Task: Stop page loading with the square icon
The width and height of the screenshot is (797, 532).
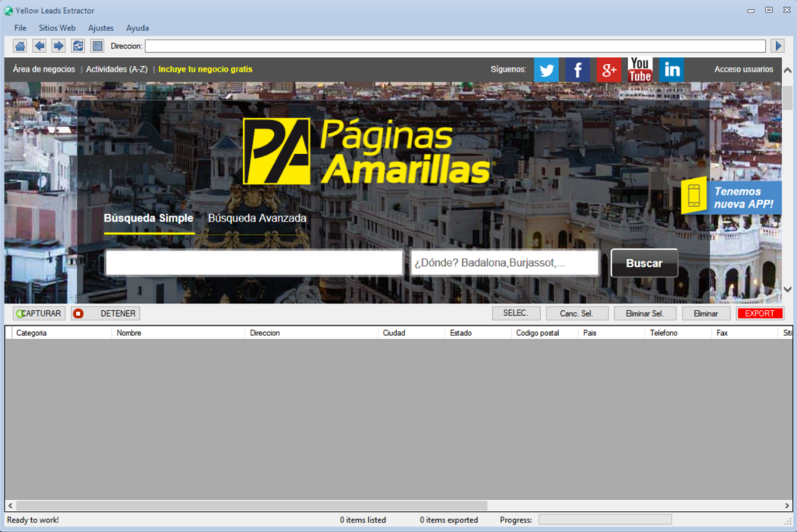Action: point(97,46)
